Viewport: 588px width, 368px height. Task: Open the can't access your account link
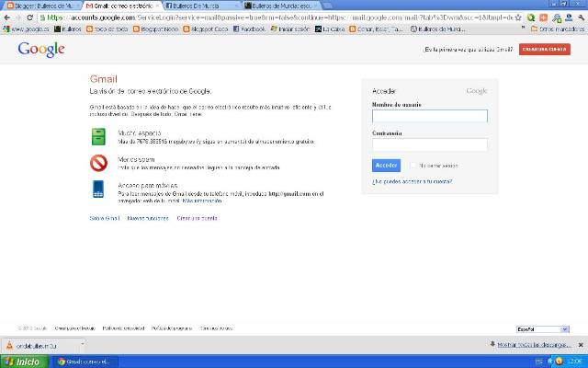click(413, 181)
